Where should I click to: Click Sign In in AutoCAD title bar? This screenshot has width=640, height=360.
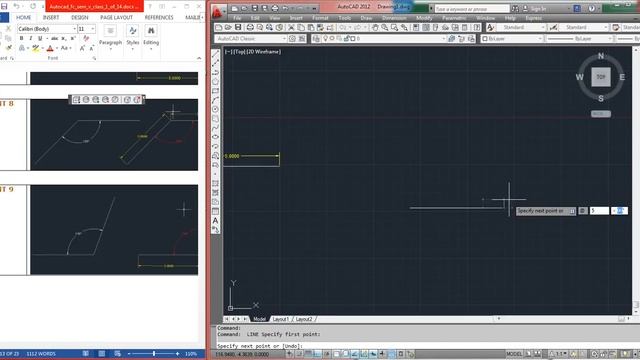pos(538,9)
